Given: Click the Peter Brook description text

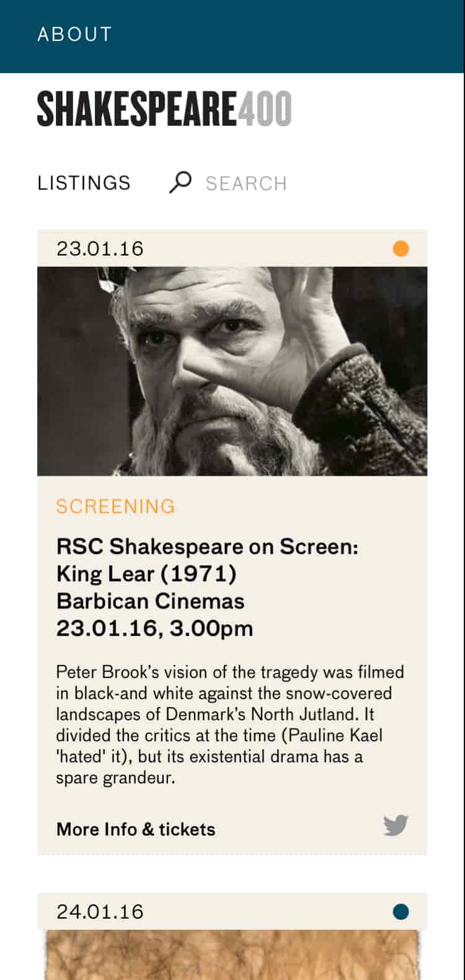Looking at the screenshot, I should 230,724.
